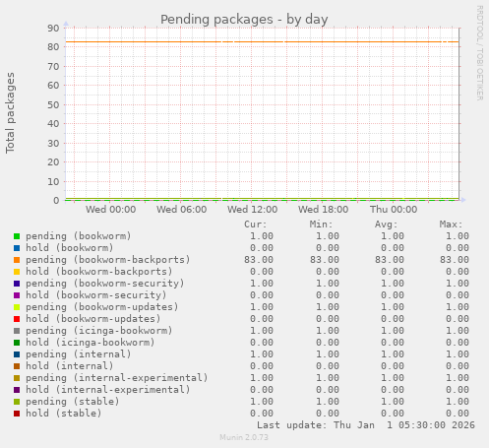
Task: Click the ochre pending (internal-experimental) swatch
Action: tap(17, 378)
